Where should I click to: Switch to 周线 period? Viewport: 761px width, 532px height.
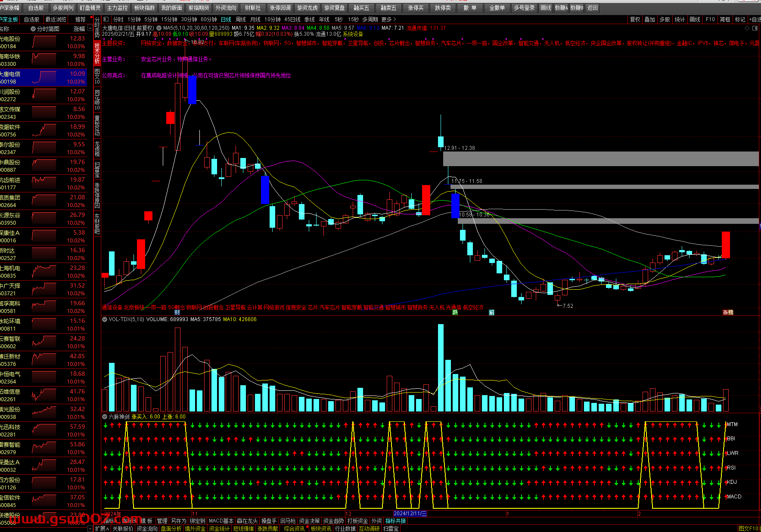click(241, 19)
